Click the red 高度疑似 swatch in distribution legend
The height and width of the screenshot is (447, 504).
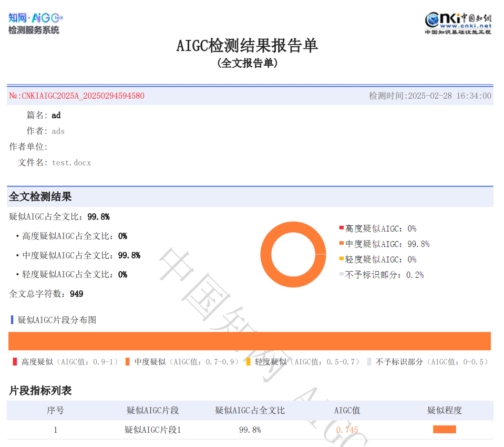tap(14, 361)
